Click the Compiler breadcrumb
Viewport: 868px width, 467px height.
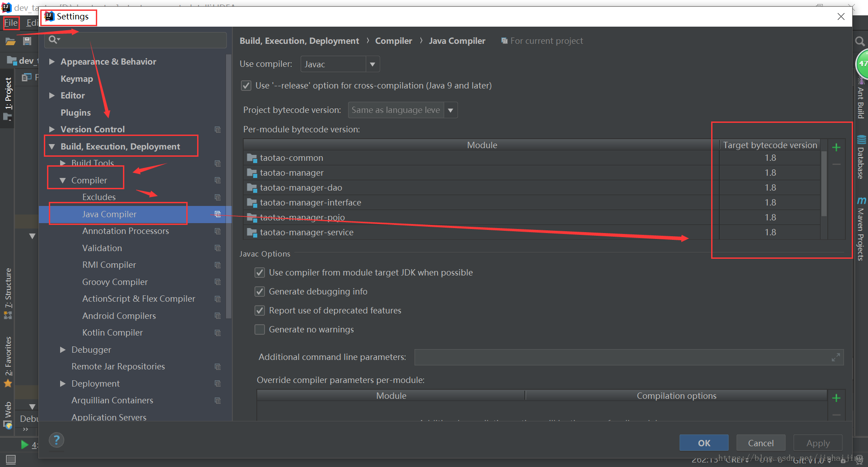tap(393, 41)
